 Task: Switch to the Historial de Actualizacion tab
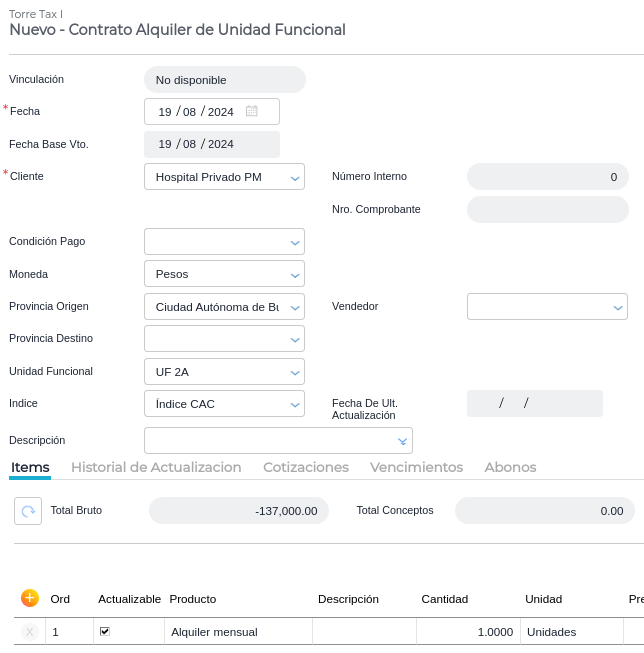coord(156,467)
